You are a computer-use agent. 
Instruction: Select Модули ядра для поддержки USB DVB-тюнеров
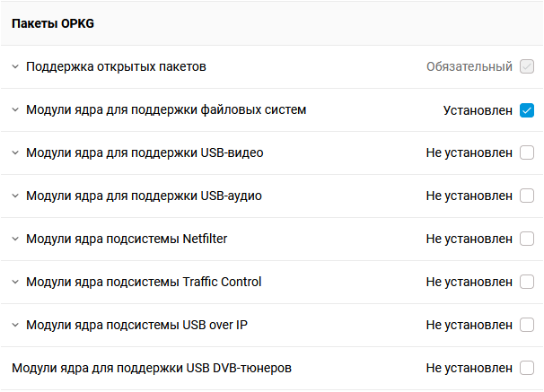[151, 368]
